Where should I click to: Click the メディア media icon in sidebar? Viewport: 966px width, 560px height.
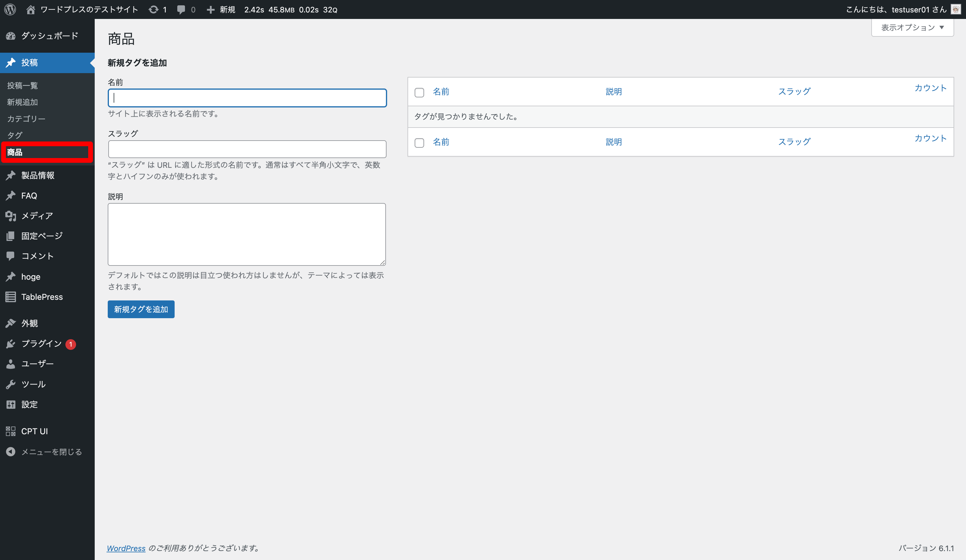(x=11, y=216)
